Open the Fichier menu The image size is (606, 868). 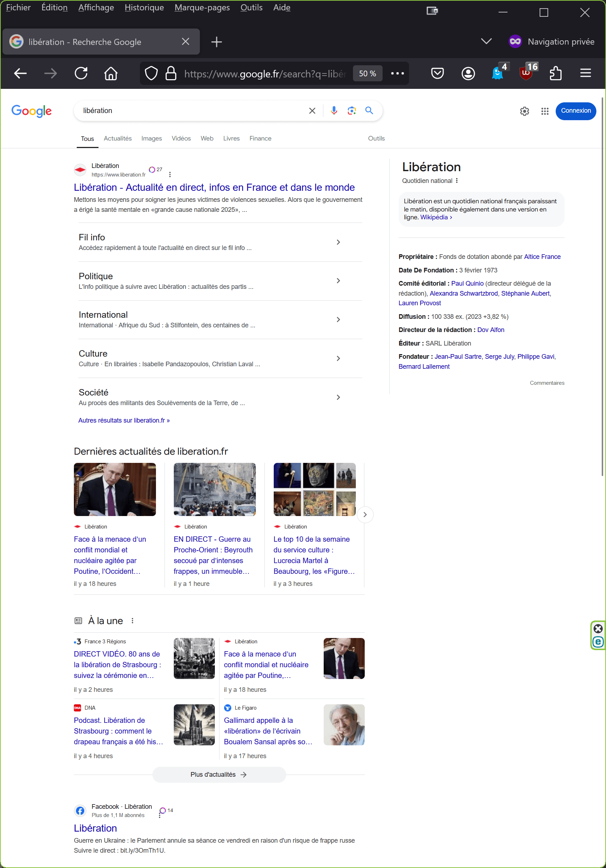point(18,7)
